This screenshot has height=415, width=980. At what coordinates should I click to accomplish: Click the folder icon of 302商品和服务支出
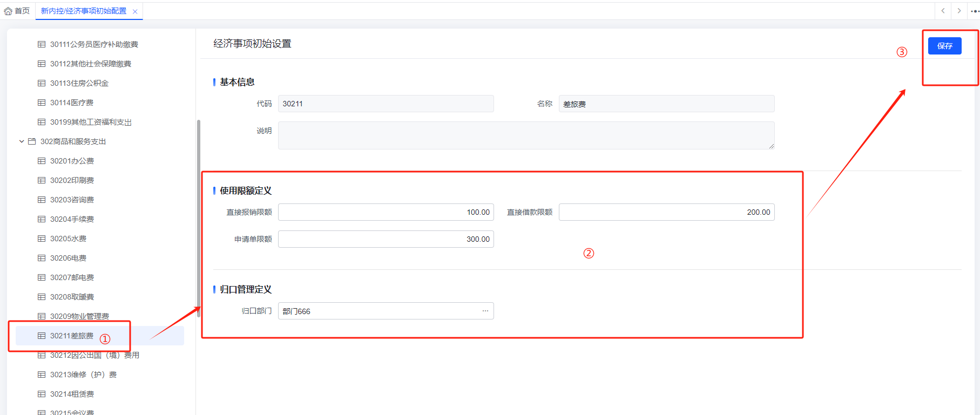coord(32,141)
